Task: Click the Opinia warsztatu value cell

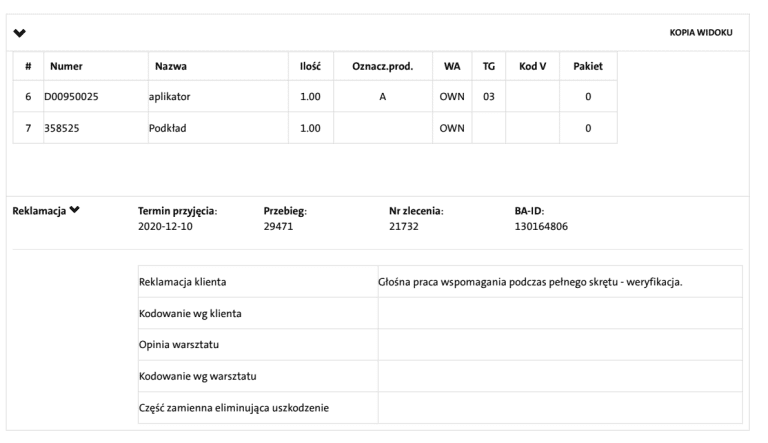Action: coord(560,344)
